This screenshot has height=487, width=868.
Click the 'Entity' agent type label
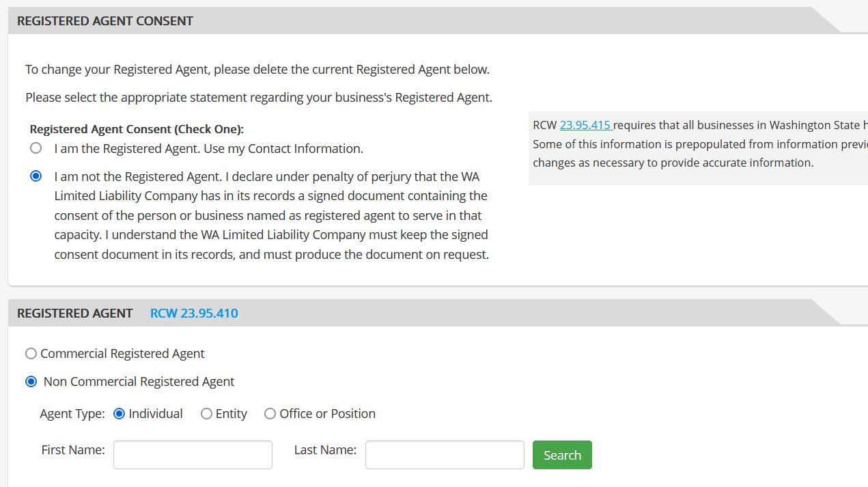[x=232, y=414]
